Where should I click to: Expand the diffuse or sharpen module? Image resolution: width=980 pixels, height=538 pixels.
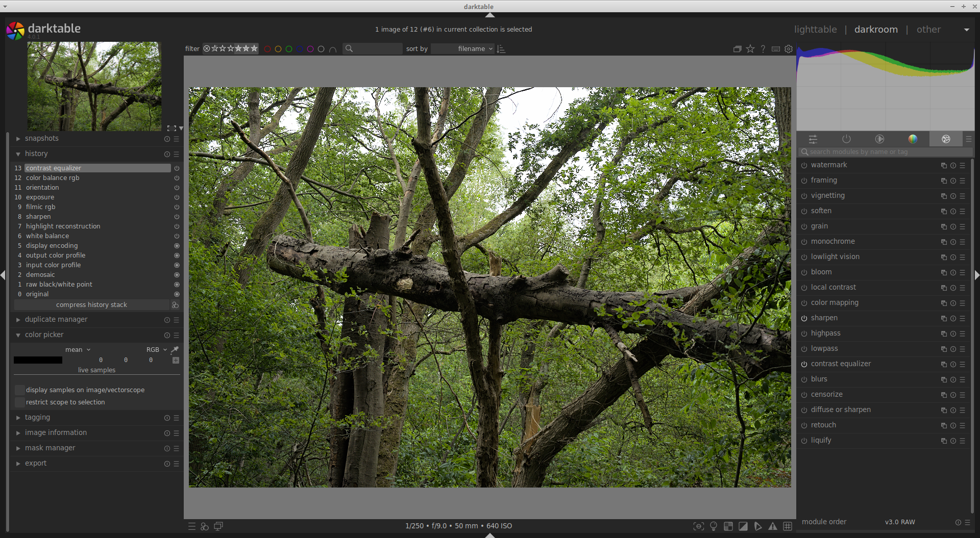point(841,410)
